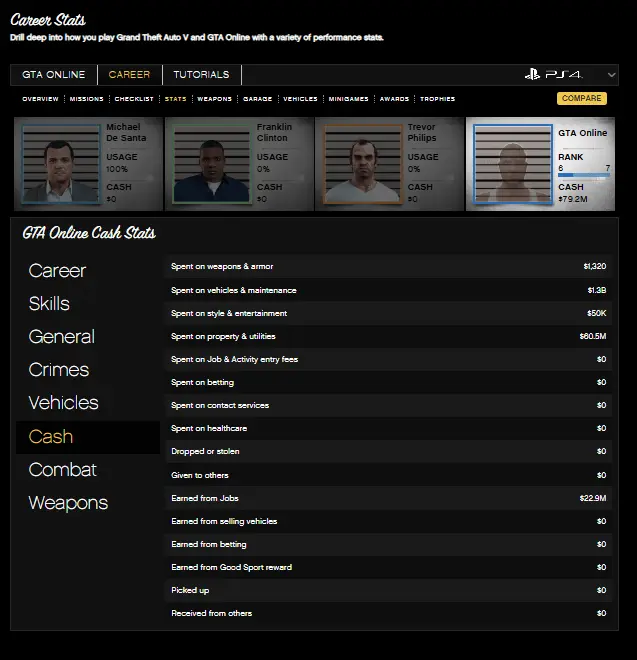Go to the OVERVIEW submenu
This screenshot has height=660, width=637.
40,99
